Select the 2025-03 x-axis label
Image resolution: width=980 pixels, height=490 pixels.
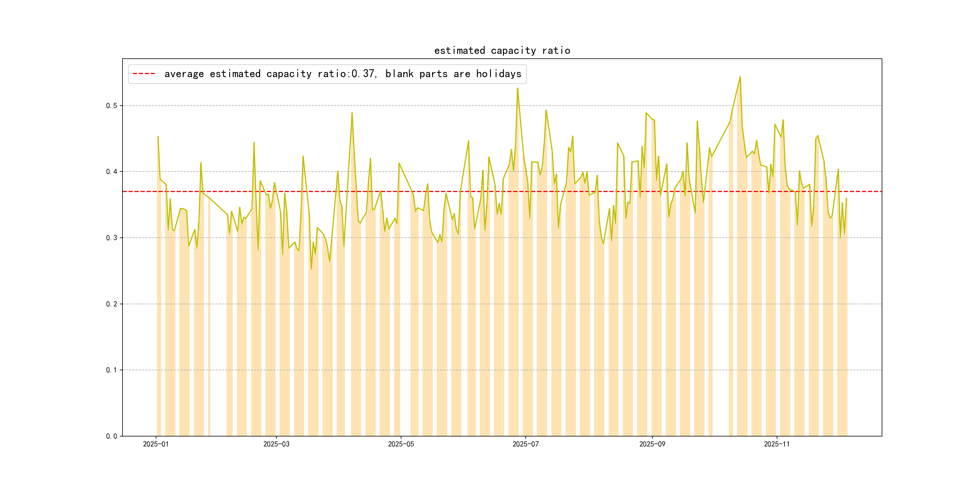(276, 444)
